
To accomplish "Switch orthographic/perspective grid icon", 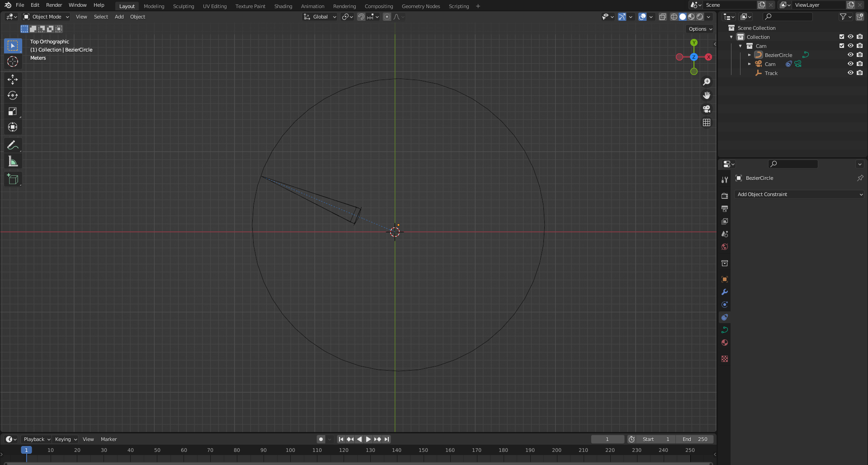I will [x=707, y=122].
